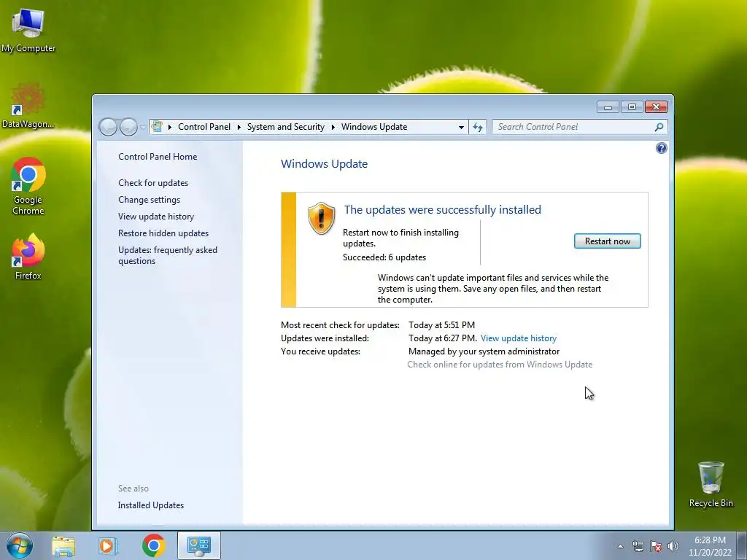Open the DataWagon desktop shortcut

pos(28,106)
